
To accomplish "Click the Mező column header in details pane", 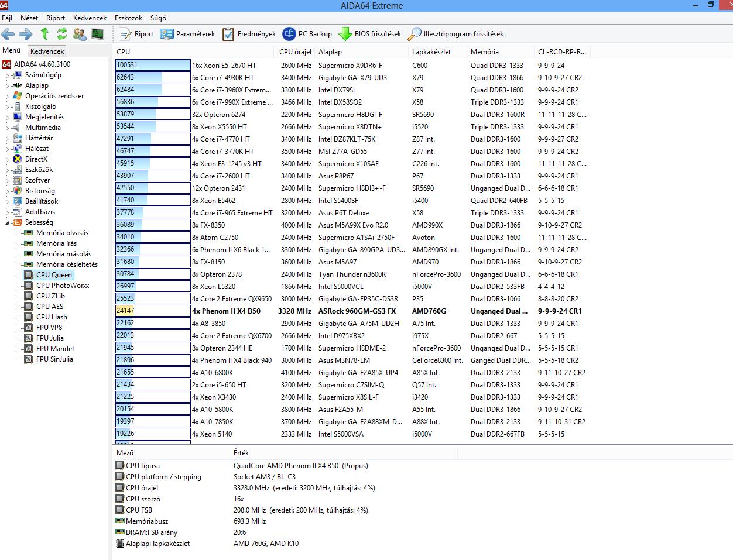I will point(172,453).
